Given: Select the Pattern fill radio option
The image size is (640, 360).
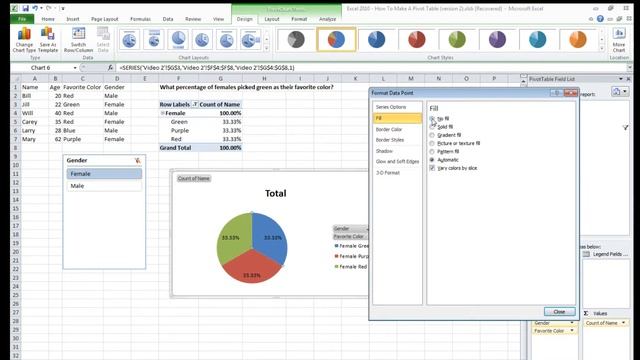Looking at the screenshot, I should tap(432, 151).
